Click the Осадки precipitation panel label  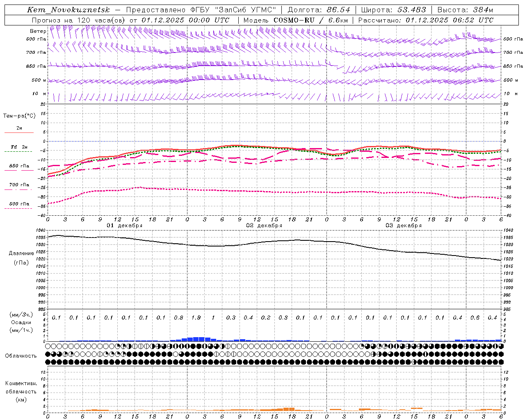coord(21,322)
